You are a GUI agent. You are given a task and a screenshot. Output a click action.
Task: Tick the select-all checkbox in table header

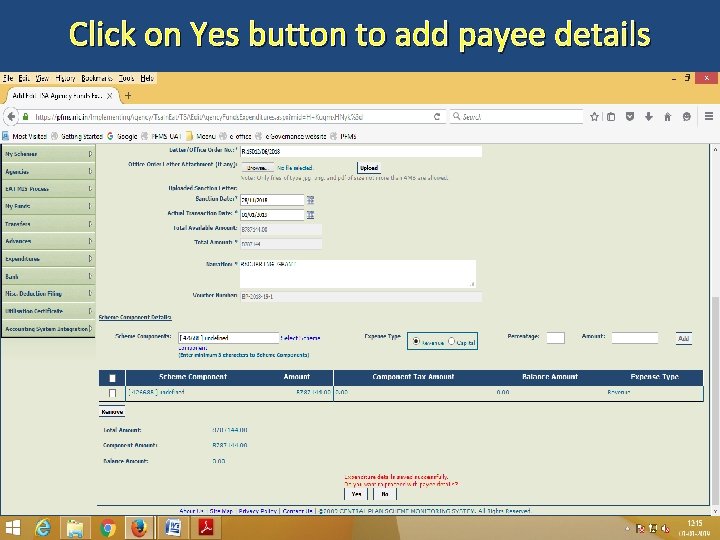click(x=112, y=378)
